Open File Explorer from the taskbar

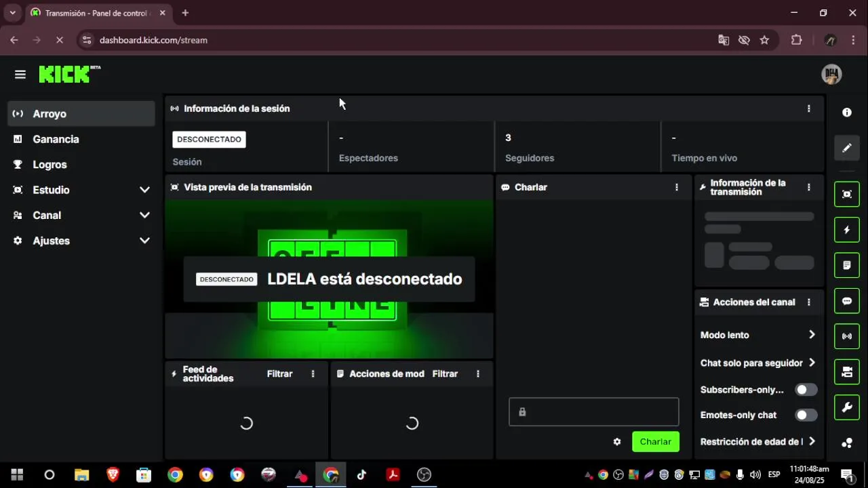click(81, 474)
